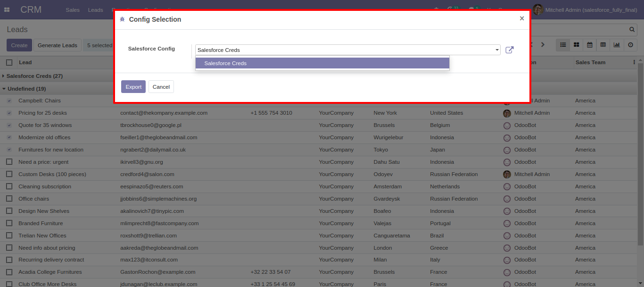
Task: Click Mitchell Admin avatar in top bar
Action: coord(538,9)
